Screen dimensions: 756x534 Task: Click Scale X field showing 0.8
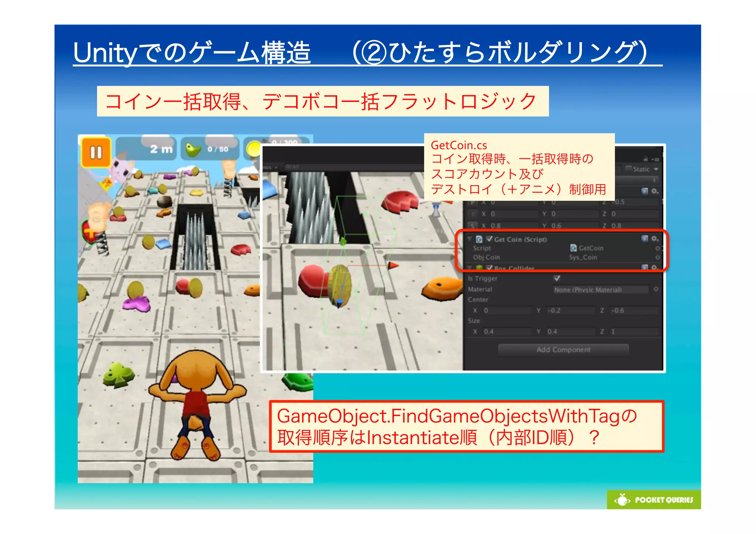click(513, 226)
